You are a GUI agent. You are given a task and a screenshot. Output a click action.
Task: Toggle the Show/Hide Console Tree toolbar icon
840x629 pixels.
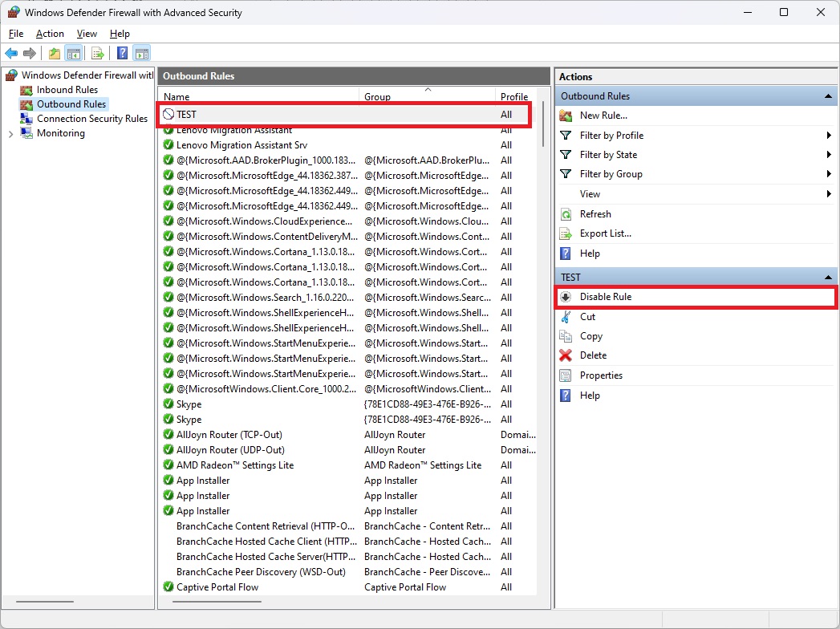click(x=73, y=53)
